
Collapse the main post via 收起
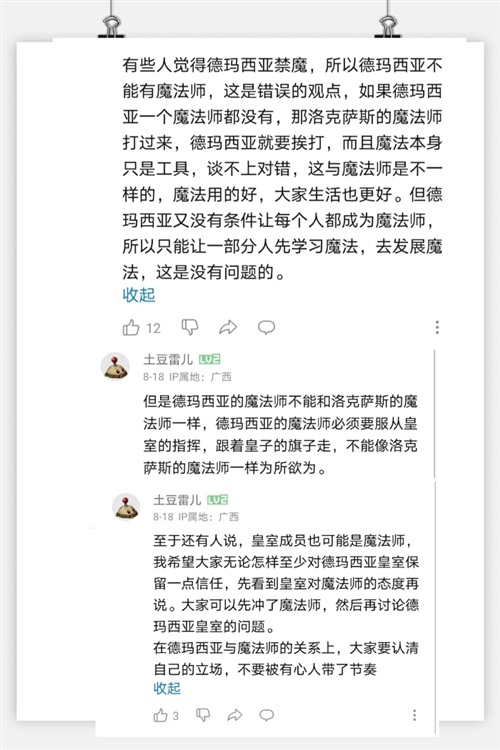pos(139,295)
